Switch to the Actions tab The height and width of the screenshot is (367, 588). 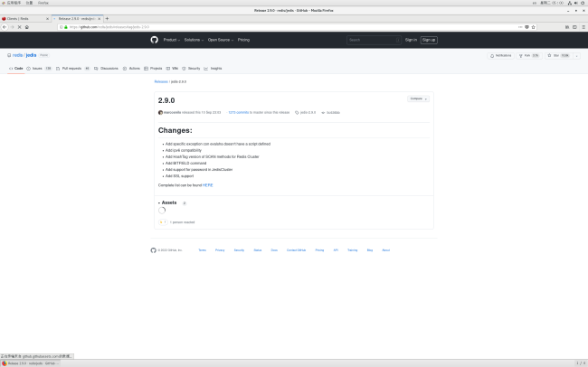pyautogui.click(x=131, y=68)
